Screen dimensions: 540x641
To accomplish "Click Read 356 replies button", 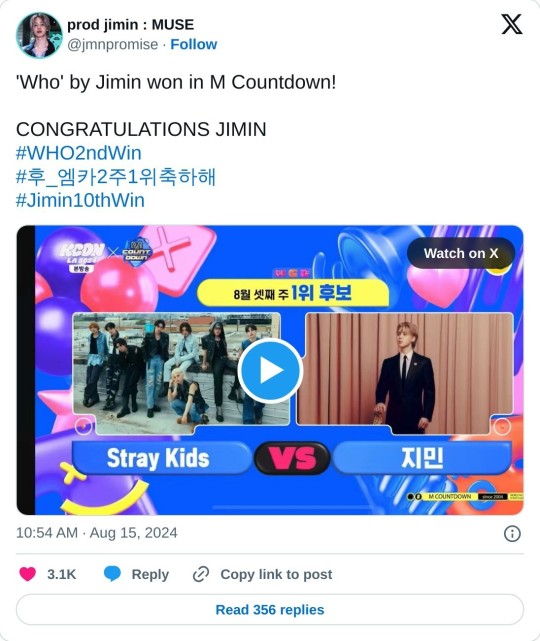I will click(x=270, y=610).
